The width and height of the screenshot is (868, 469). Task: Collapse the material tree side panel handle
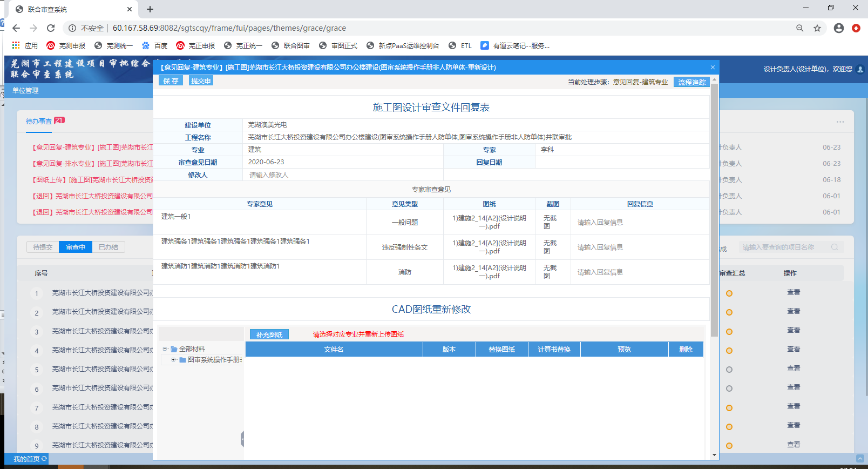point(242,439)
